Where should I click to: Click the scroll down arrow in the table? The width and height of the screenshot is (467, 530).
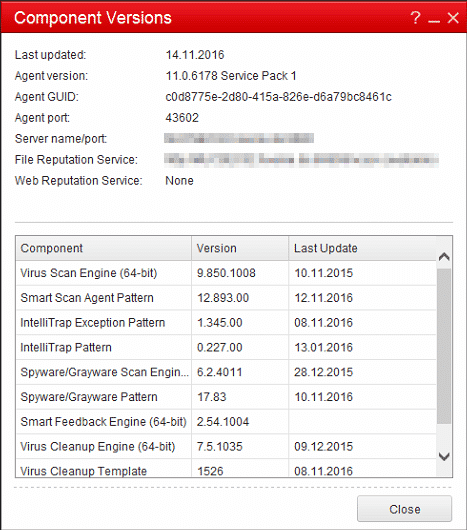point(444,457)
